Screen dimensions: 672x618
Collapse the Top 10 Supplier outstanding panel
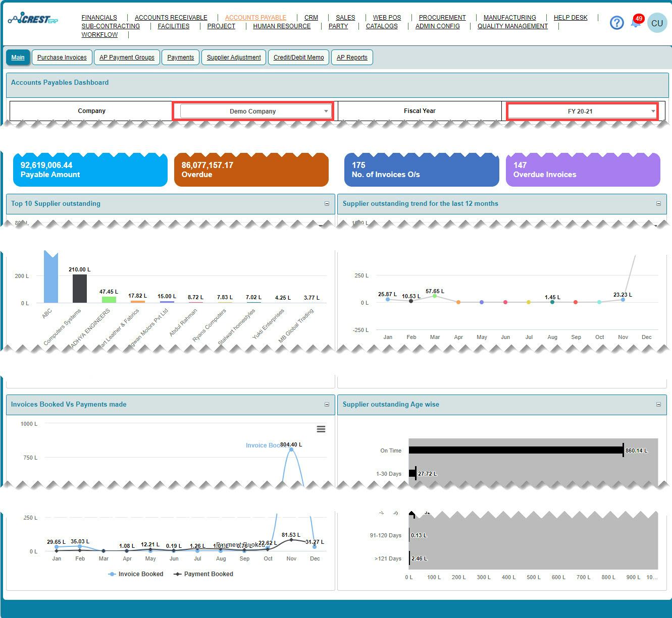tap(326, 204)
